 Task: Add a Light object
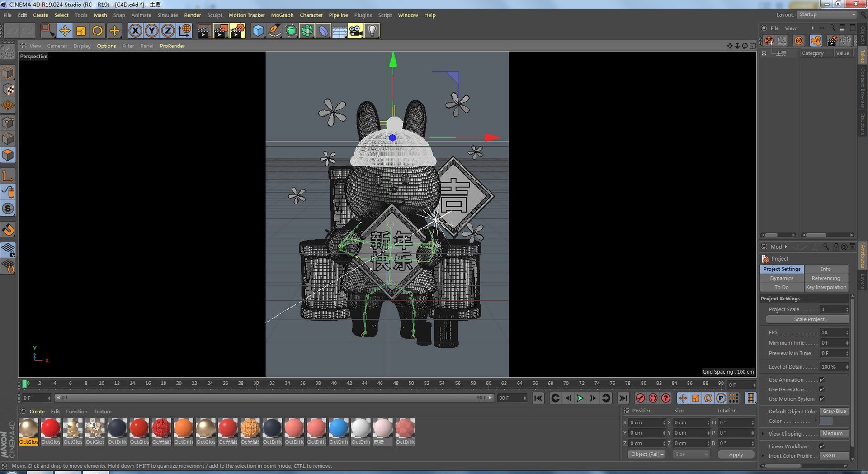pos(372,31)
